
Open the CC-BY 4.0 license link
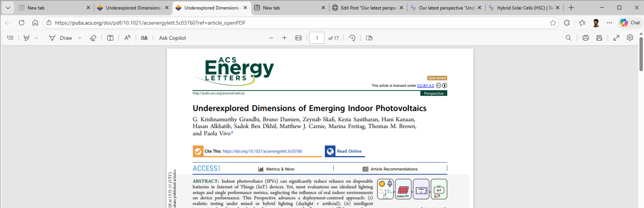pos(425,86)
